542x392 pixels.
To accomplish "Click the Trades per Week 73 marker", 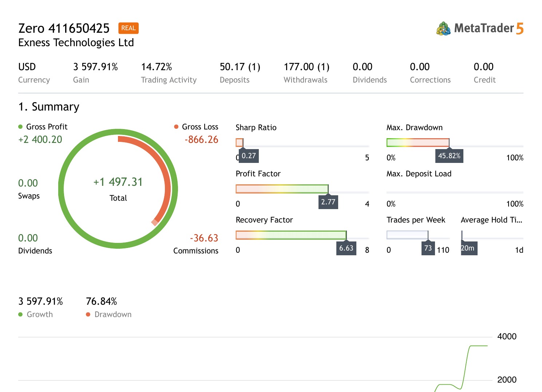I will point(428,248).
